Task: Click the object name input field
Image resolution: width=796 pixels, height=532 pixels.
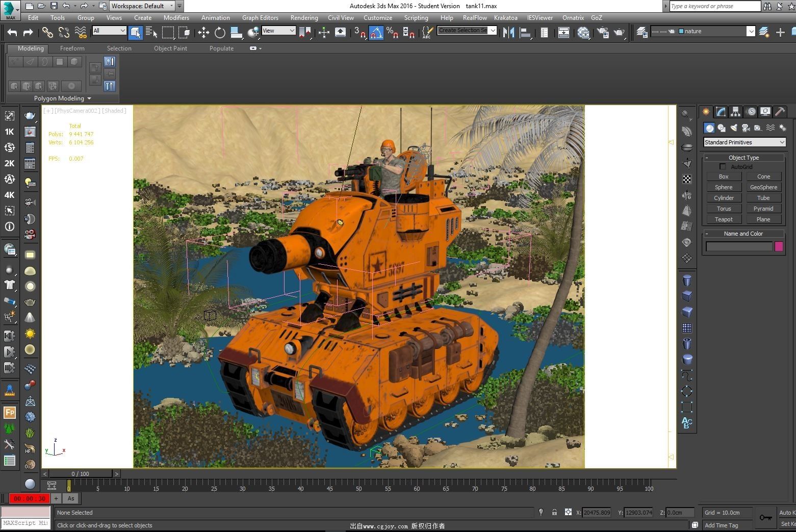Action: point(739,246)
